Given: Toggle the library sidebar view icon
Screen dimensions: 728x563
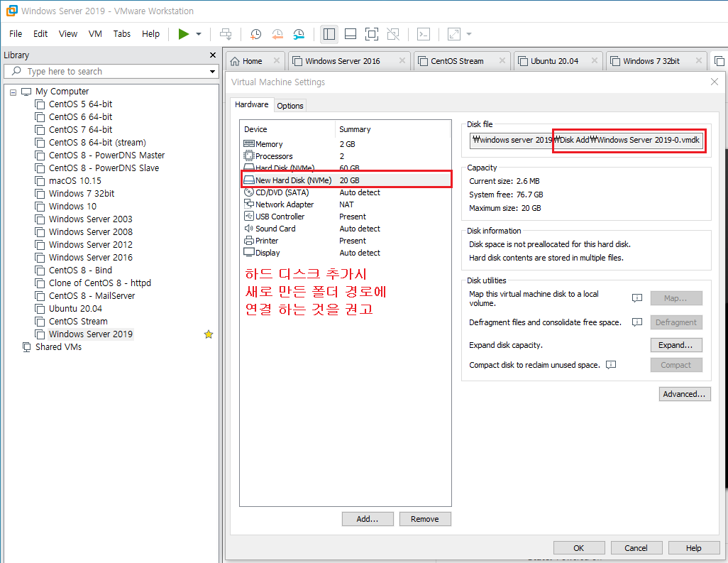Looking at the screenshot, I should tap(329, 34).
